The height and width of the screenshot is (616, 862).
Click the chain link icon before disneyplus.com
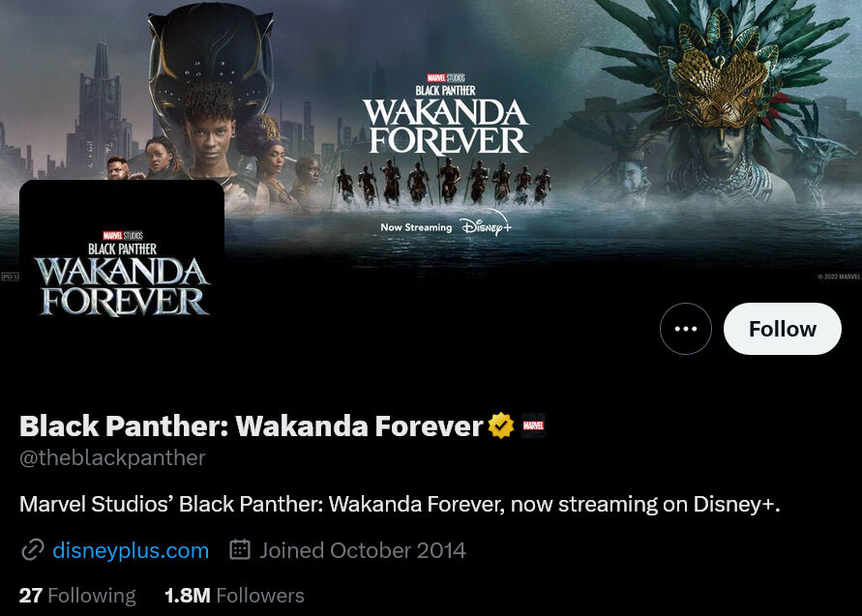33,550
